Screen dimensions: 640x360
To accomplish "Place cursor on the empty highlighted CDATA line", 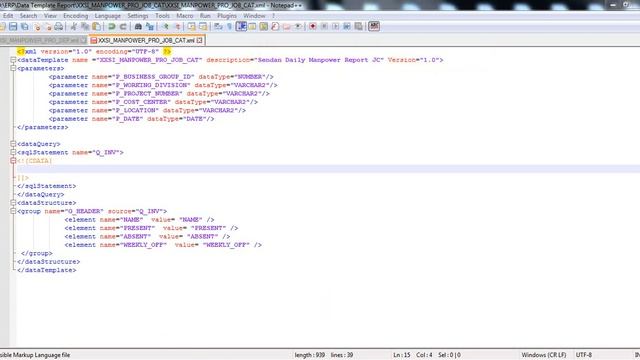I will point(328,169).
